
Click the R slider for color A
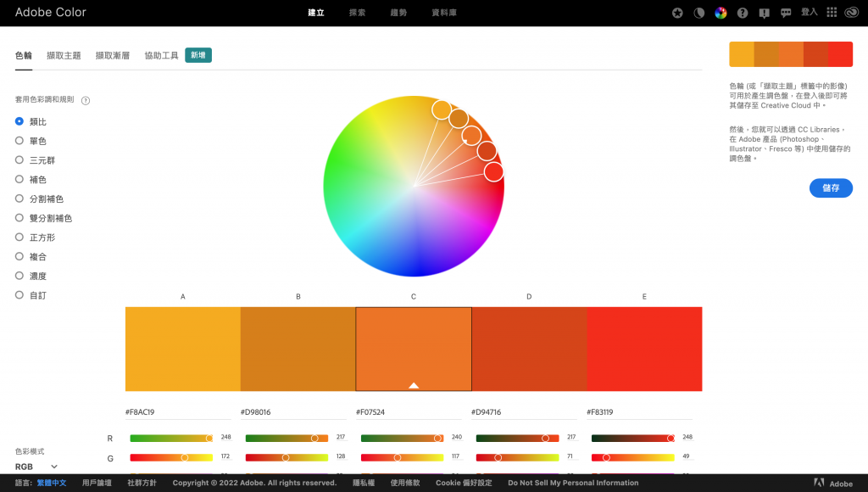coord(171,439)
